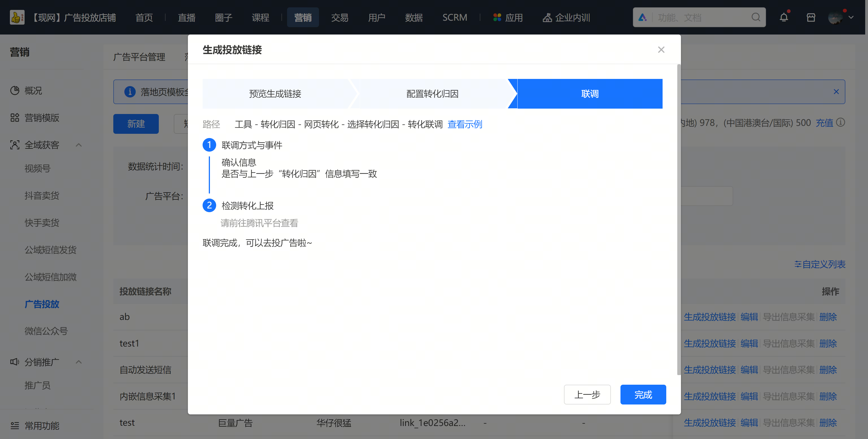Open the 圈子 menu

223,17
